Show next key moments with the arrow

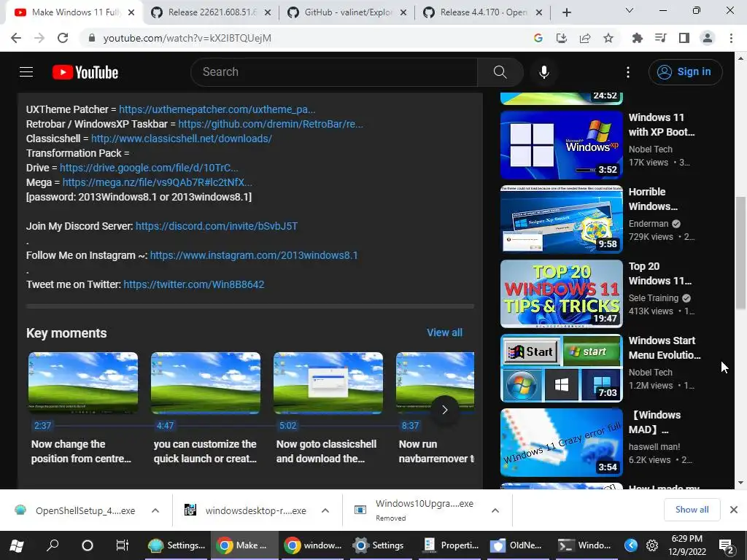445,410
